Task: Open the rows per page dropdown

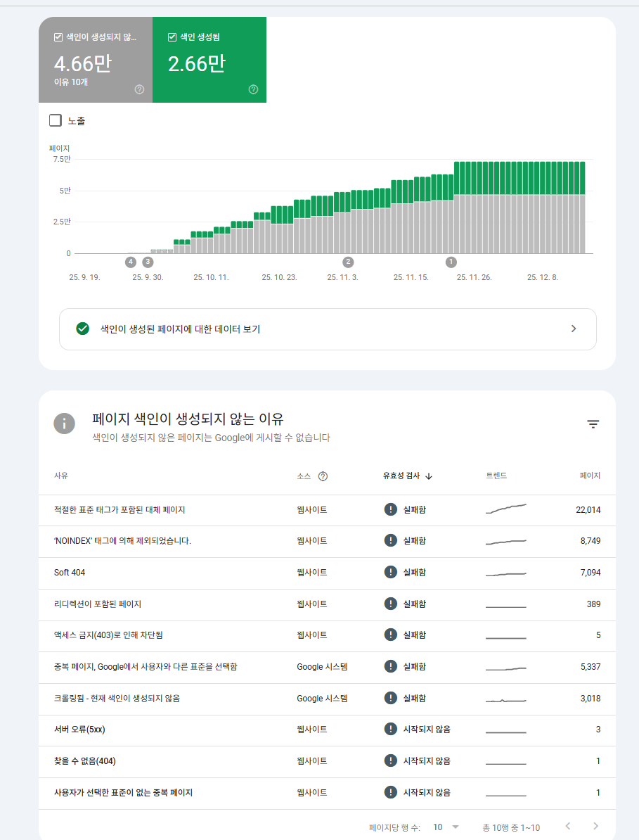Action: (446, 827)
